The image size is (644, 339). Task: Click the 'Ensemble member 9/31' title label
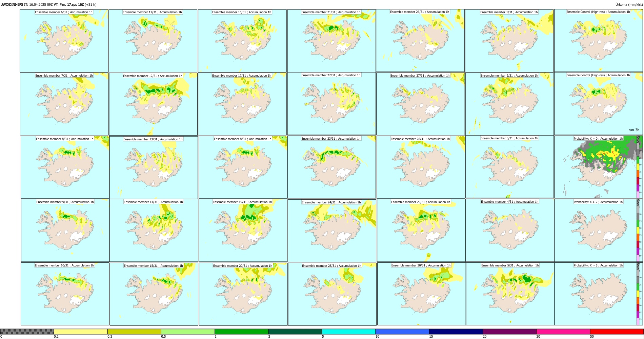[x=65, y=202]
